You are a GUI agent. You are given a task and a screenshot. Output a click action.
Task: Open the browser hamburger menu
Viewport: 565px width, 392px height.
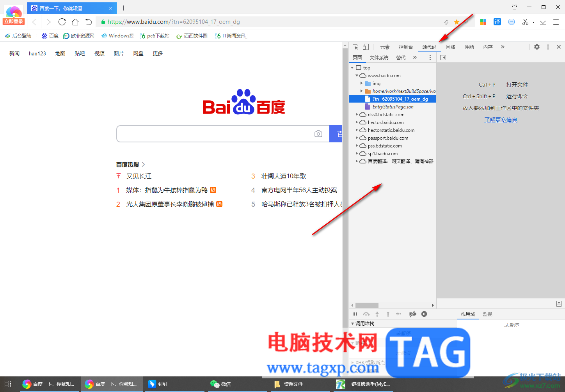tap(556, 22)
